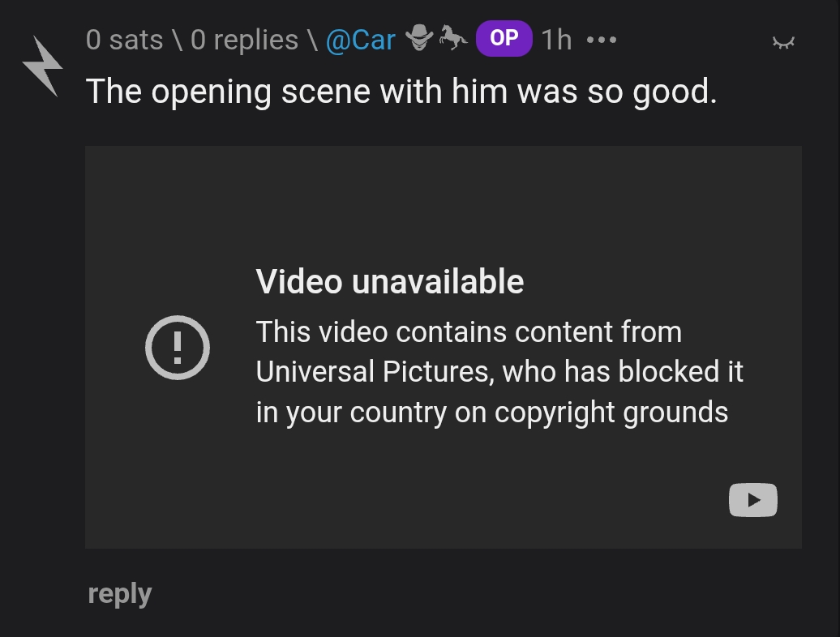Click 'who has blocked it' in the error

(x=623, y=372)
